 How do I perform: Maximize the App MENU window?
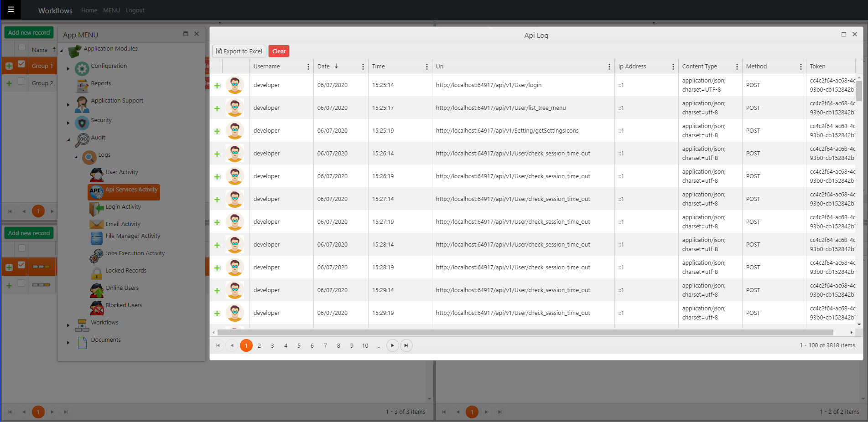186,34
